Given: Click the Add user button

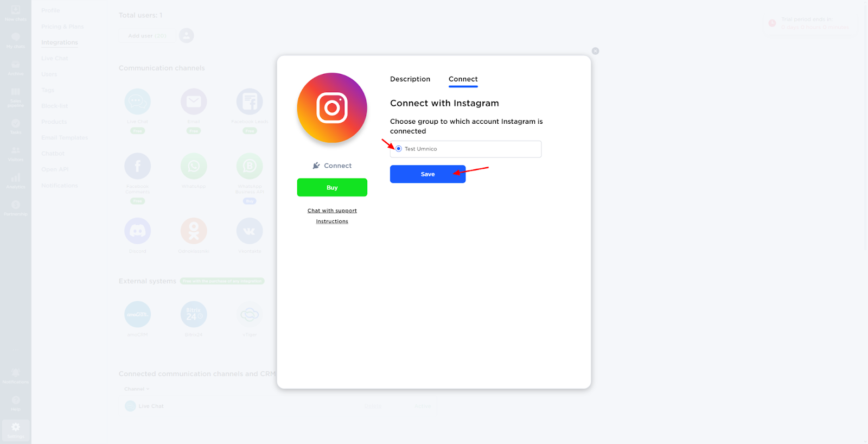Looking at the screenshot, I should tap(147, 36).
